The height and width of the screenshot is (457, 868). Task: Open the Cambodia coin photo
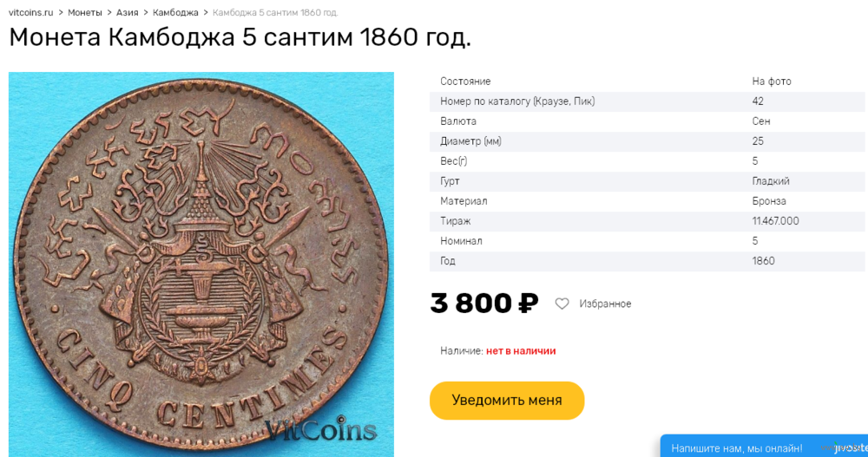click(x=201, y=264)
